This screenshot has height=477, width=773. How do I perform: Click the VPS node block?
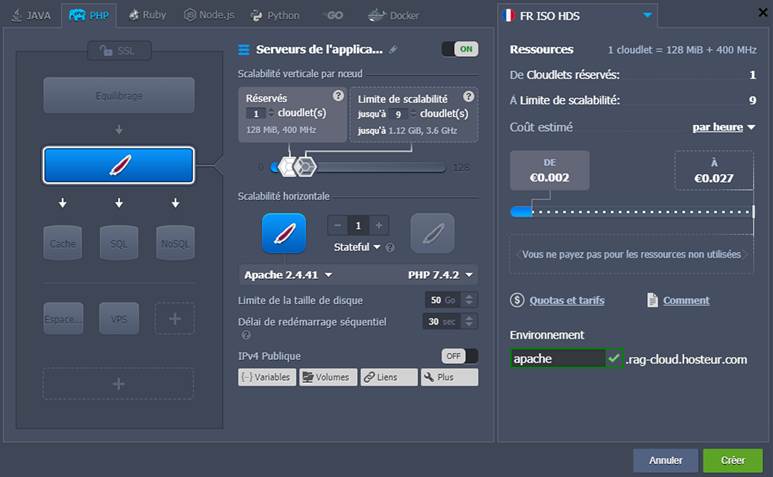click(118, 318)
